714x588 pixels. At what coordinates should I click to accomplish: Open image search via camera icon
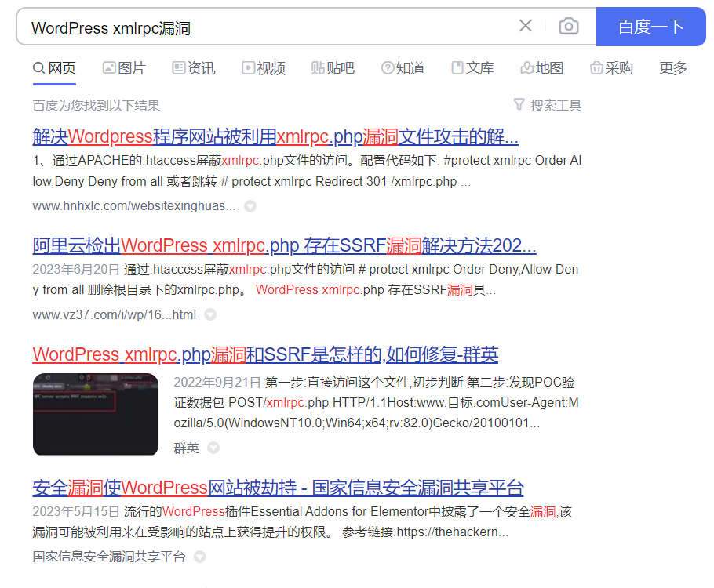click(569, 26)
